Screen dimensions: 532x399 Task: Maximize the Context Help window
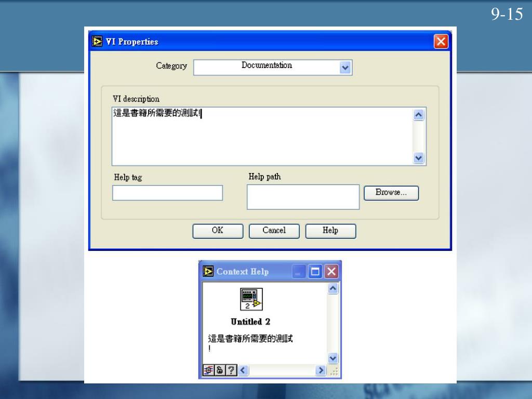coord(315,271)
